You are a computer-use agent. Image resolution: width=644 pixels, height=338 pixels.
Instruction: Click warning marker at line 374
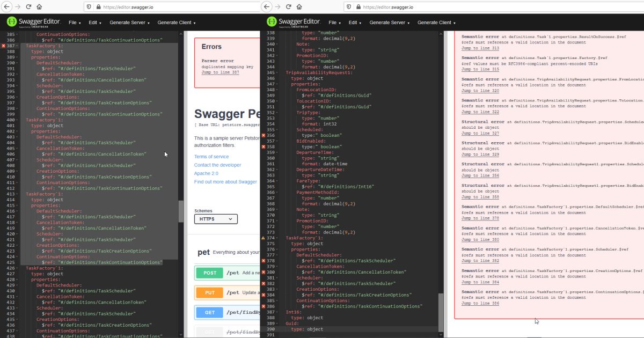[x=264, y=238]
